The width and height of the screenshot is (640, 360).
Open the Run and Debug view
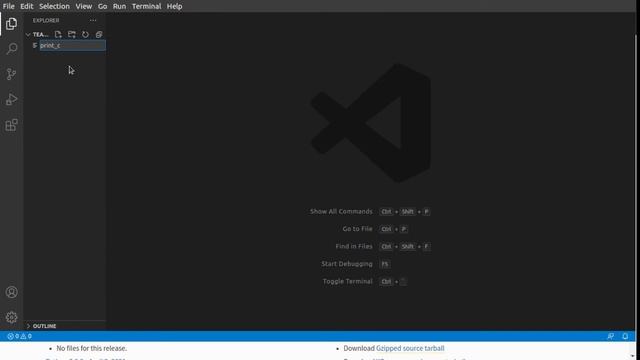click(x=11, y=99)
